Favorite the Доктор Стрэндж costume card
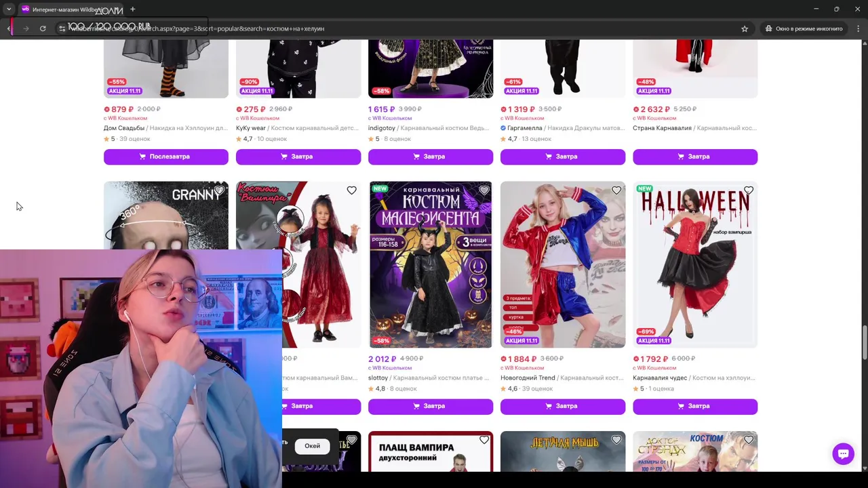Image resolution: width=868 pixels, height=488 pixels. coord(748,440)
